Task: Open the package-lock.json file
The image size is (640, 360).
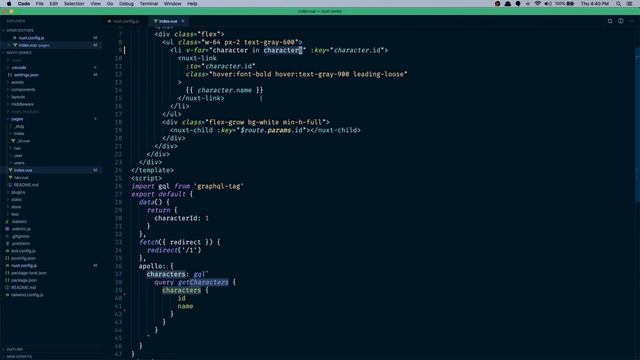Action: (29, 273)
